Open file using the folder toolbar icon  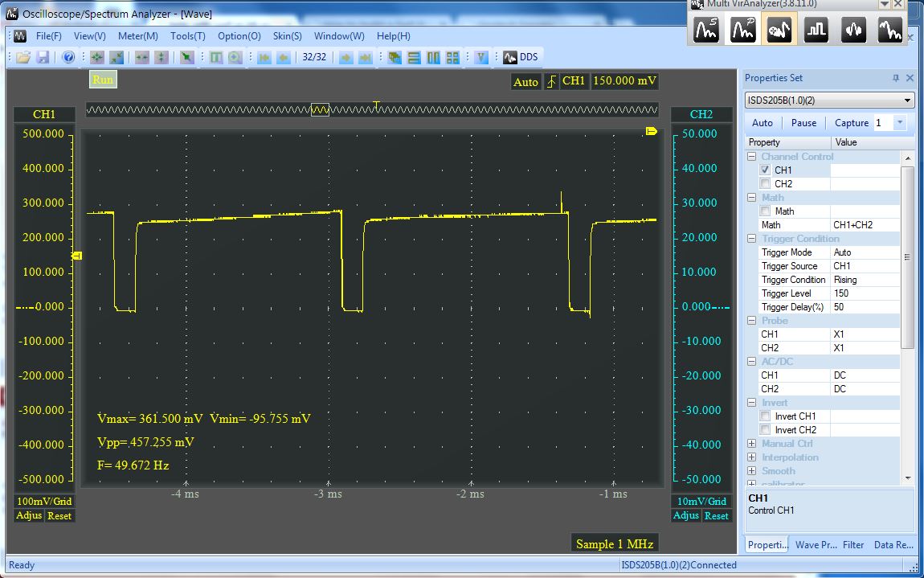[x=23, y=57]
